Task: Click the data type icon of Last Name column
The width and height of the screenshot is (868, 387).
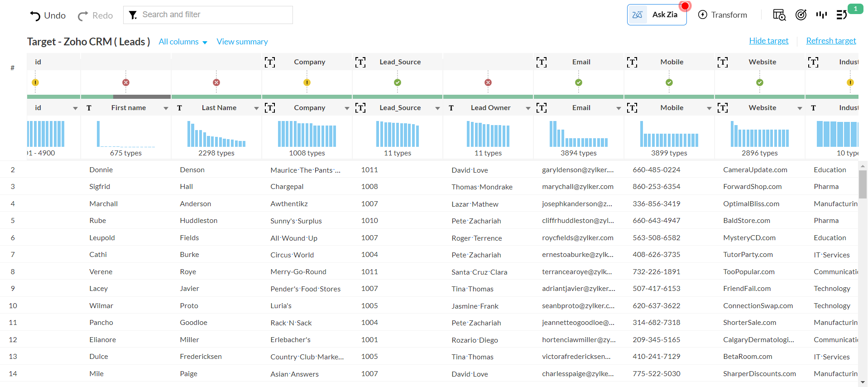Action: pos(179,108)
